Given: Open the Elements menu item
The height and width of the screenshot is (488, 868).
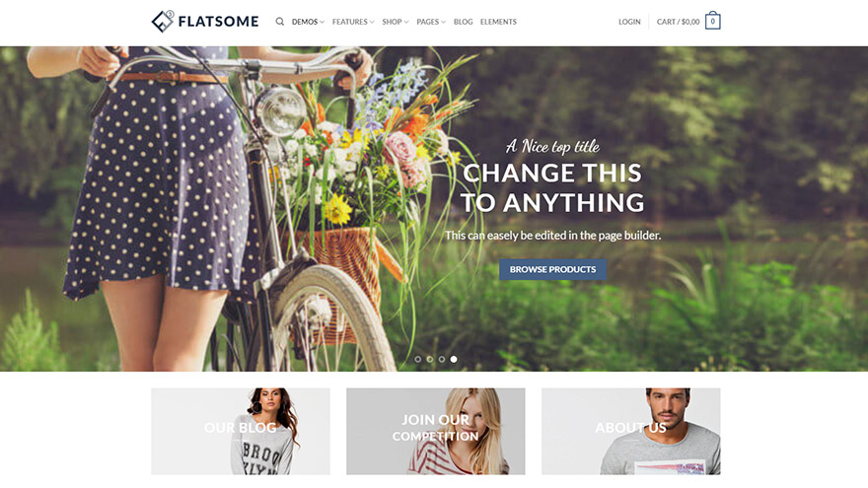Looking at the screenshot, I should tap(498, 22).
